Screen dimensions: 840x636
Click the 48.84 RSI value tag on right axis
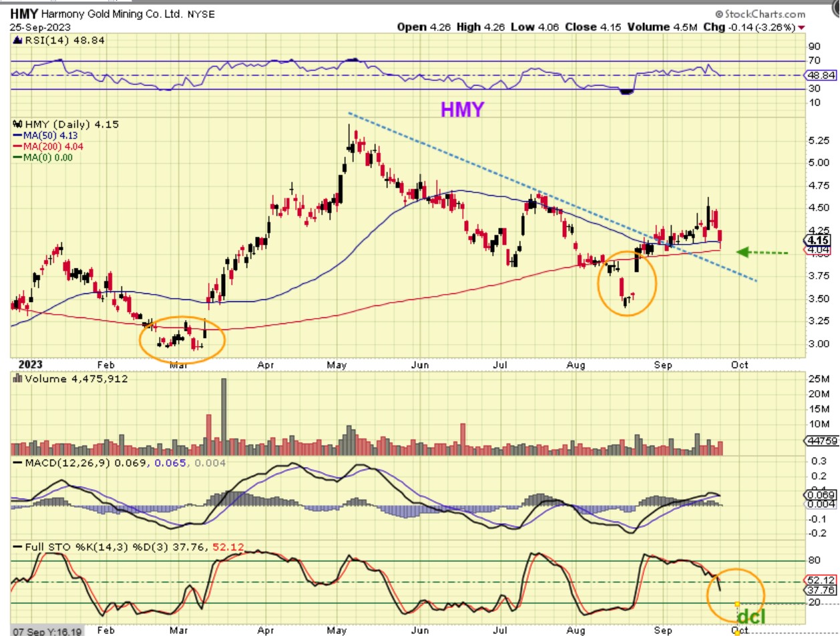(821, 76)
